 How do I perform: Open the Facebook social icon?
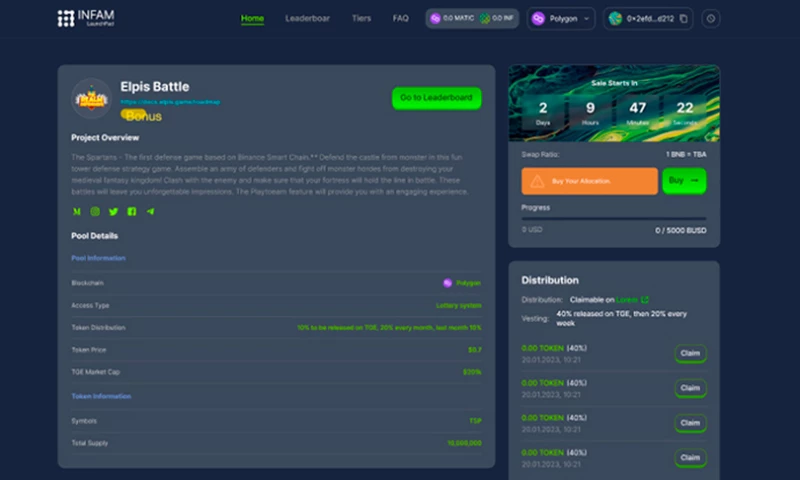pyautogui.click(x=132, y=211)
